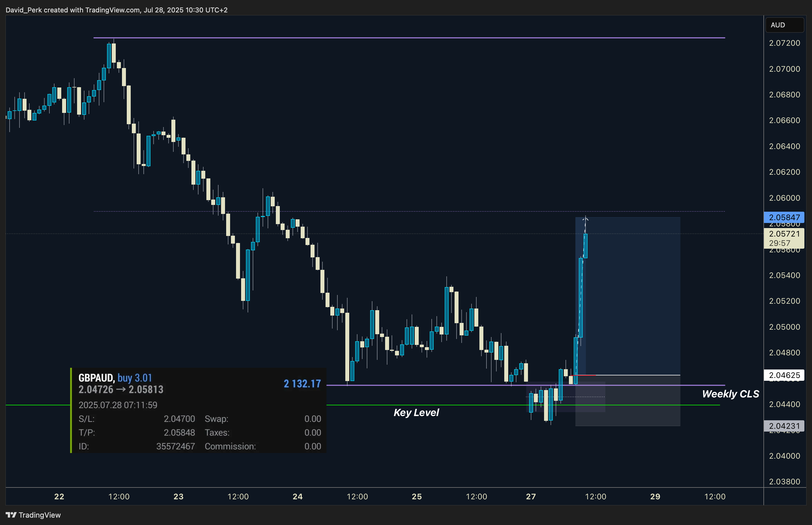Click the 2.03800 price axis label
812x525 pixels.
(x=784, y=482)
